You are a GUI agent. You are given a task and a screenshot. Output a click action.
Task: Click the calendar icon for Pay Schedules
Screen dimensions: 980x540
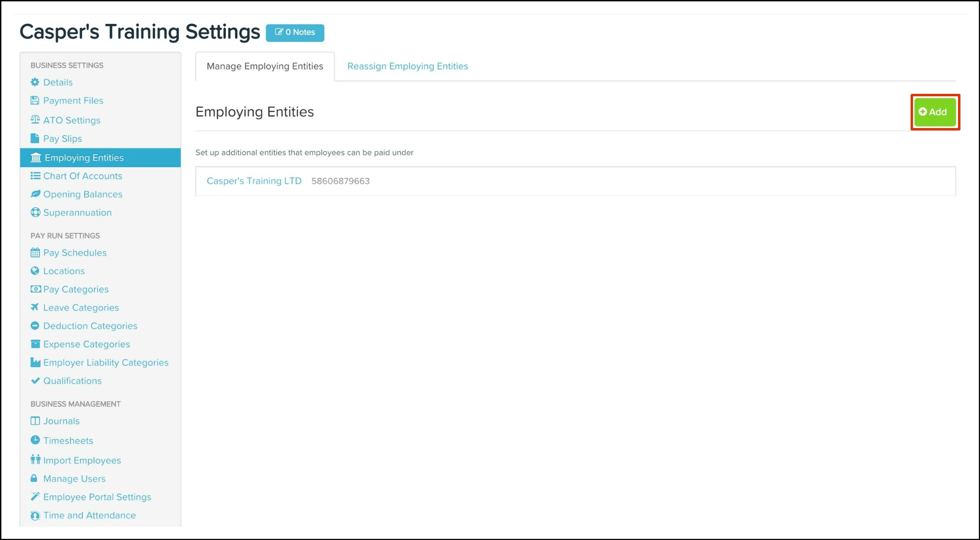35,253
